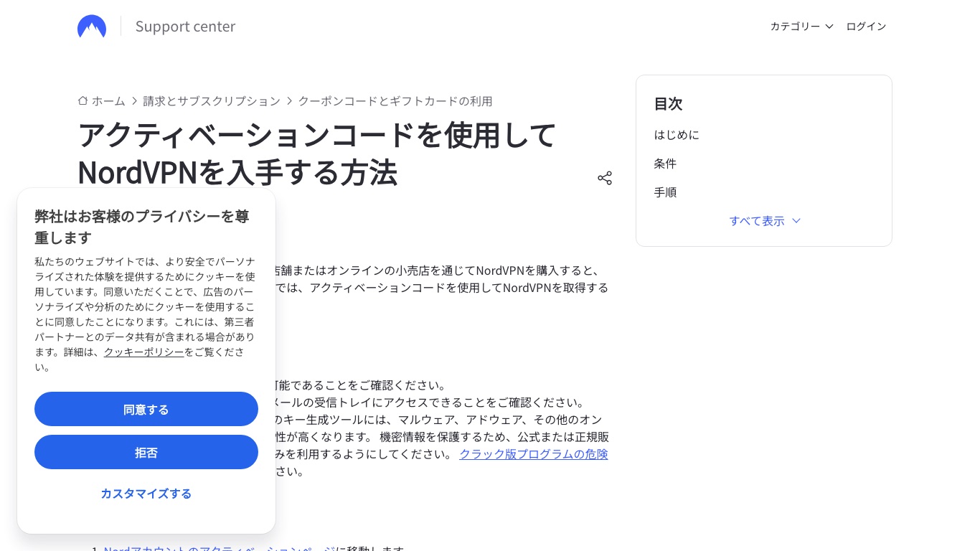Click the share icon beside the title
This screenshot has height=551, width=980.
605,178
